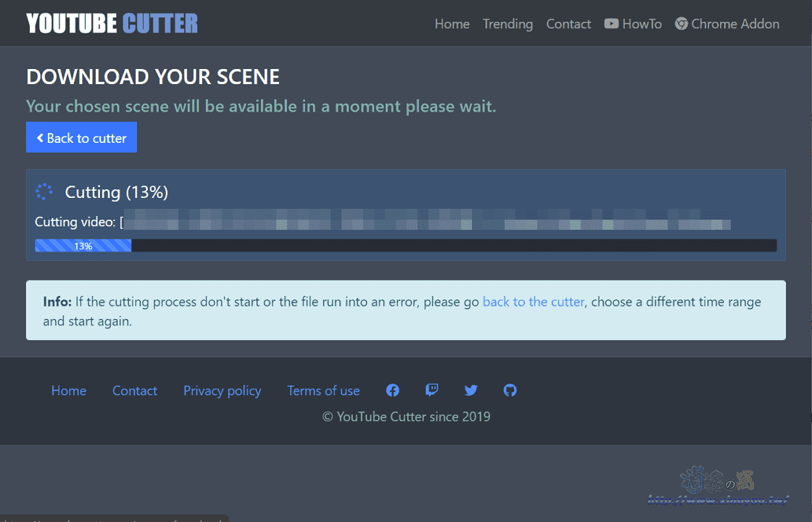Click the 'Cutting (13%)' status heading
This screenshot has height=522, width=812.
click(x=117, y=192)
